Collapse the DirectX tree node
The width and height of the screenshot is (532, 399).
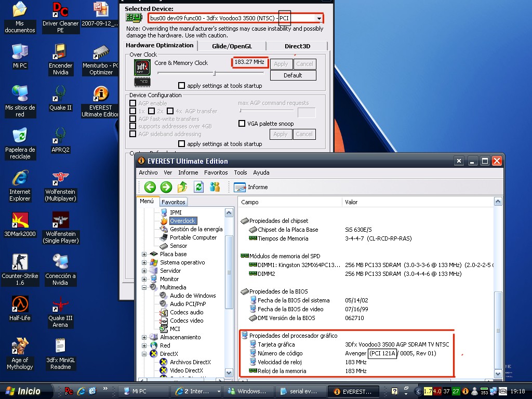tap(144, 354)
